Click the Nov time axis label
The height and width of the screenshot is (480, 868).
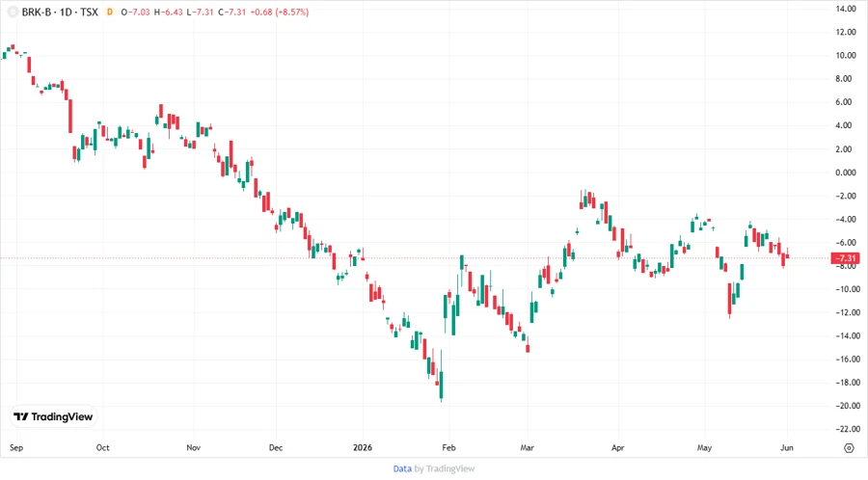193,447
